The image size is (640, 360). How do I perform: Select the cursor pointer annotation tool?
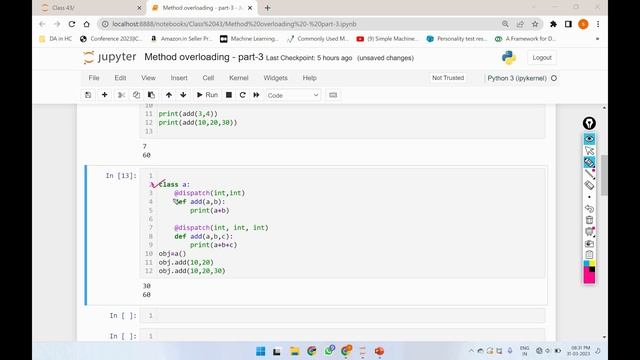(x=589, y=151)
